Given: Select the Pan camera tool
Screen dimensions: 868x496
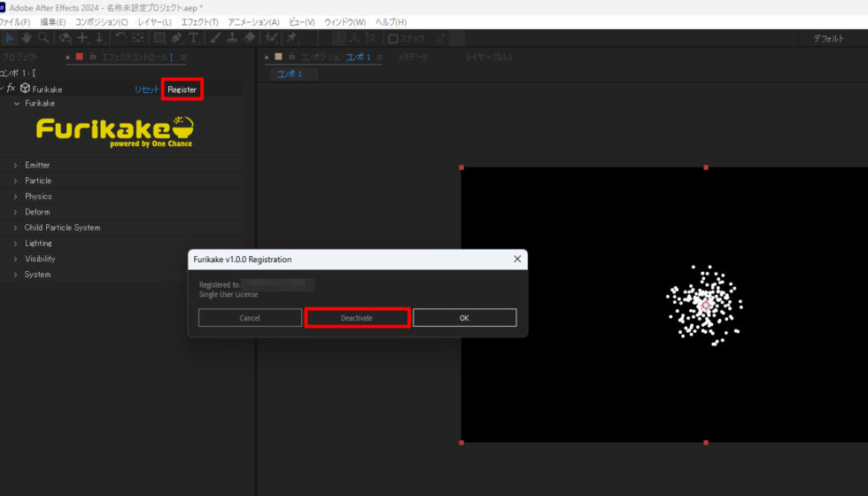Looking at the screenshot, I should tap(82, 37).
